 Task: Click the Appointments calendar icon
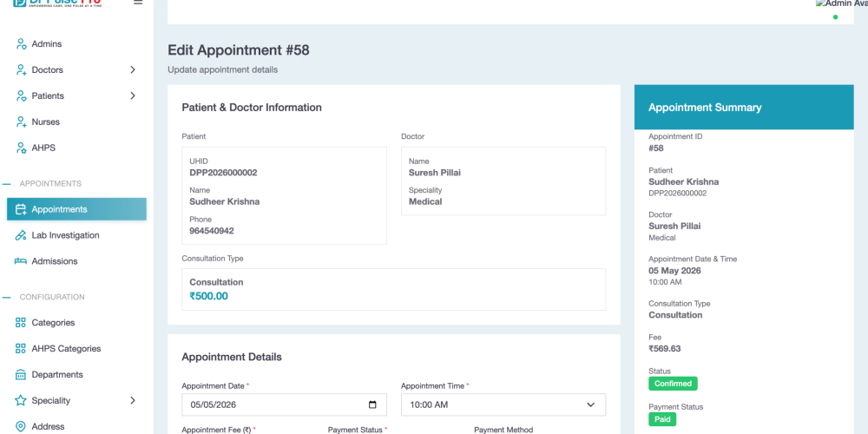coord(21,209)
